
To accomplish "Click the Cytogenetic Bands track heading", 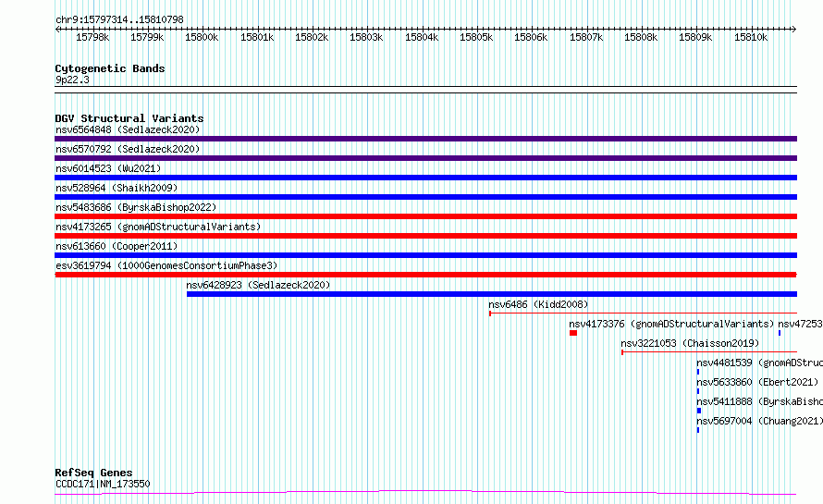I will tap(110, 68).
